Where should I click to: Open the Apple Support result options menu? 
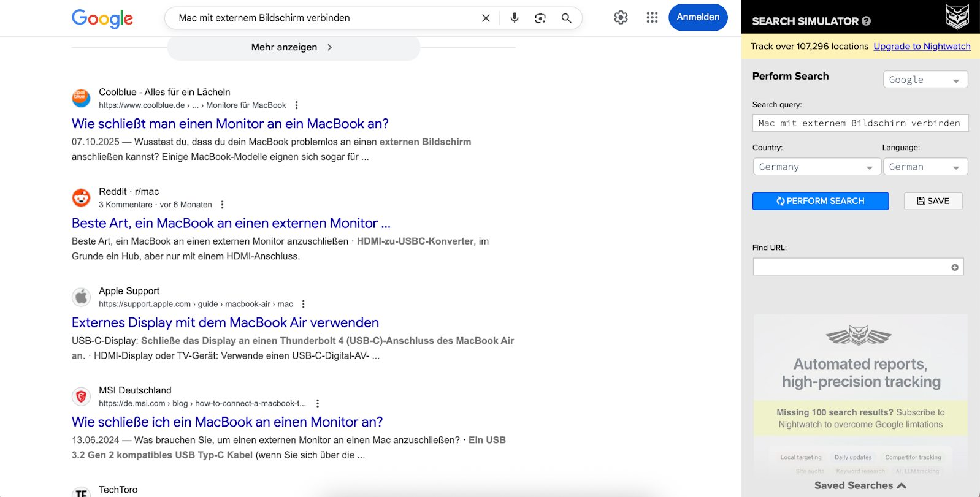[x=303, y=304]
